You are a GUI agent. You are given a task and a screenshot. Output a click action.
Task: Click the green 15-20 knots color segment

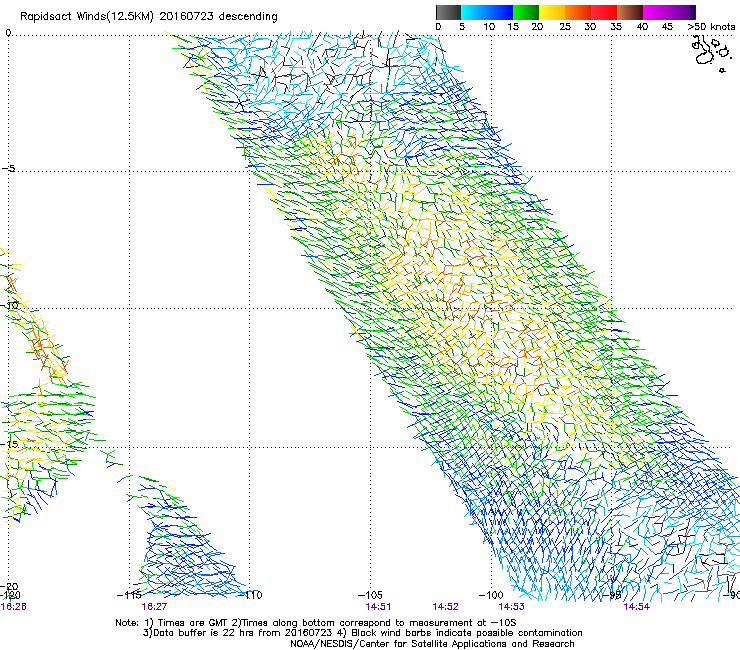tap(526, 12)
